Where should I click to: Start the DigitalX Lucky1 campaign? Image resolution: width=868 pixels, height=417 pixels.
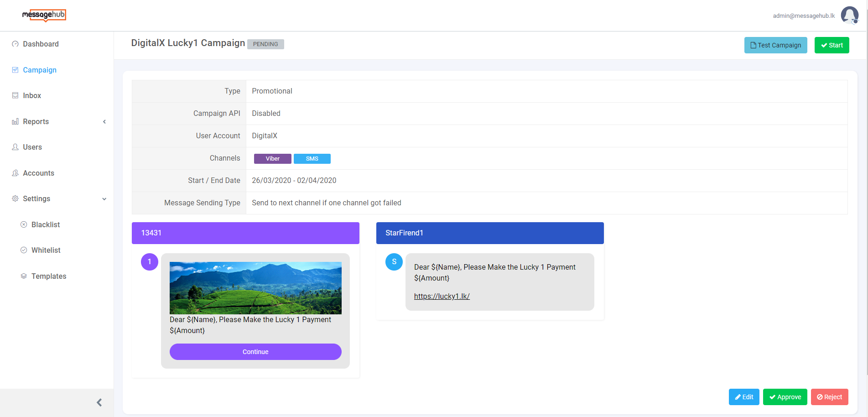click(832, 45)
